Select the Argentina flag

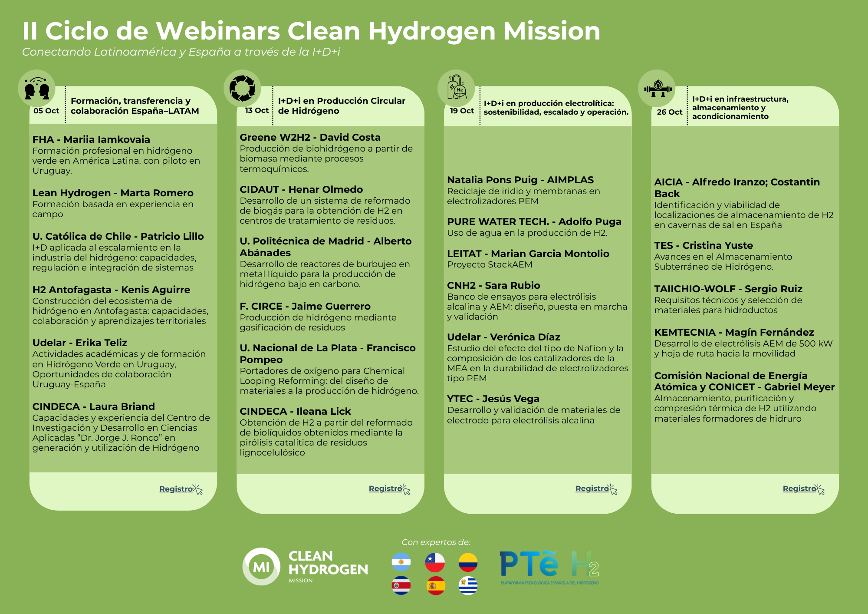coord(401,562)
